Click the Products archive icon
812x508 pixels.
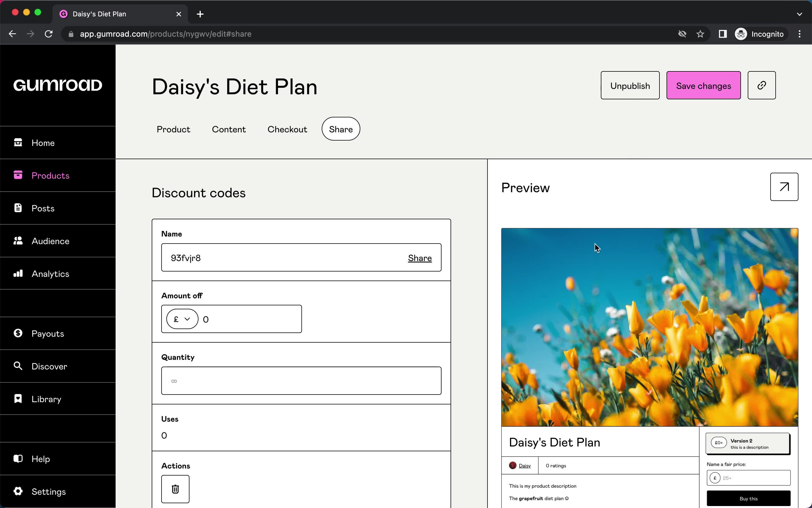[18, 175]
